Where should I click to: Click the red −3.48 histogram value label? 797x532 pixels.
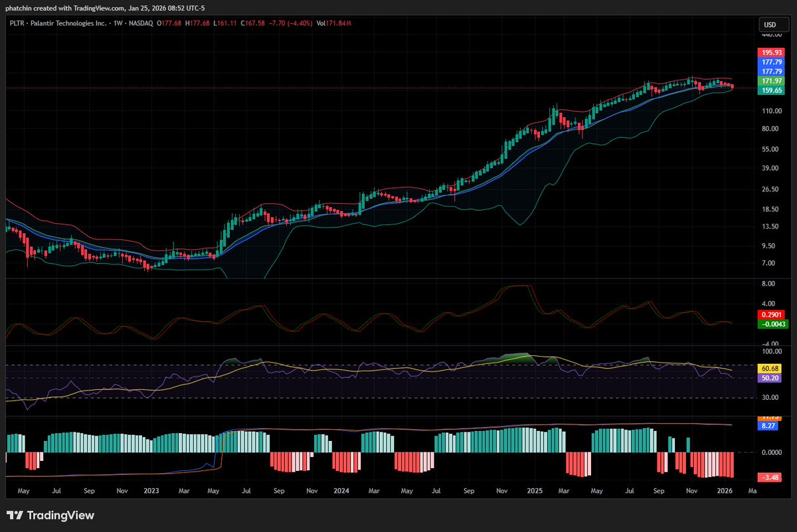(x=770, y=478)
